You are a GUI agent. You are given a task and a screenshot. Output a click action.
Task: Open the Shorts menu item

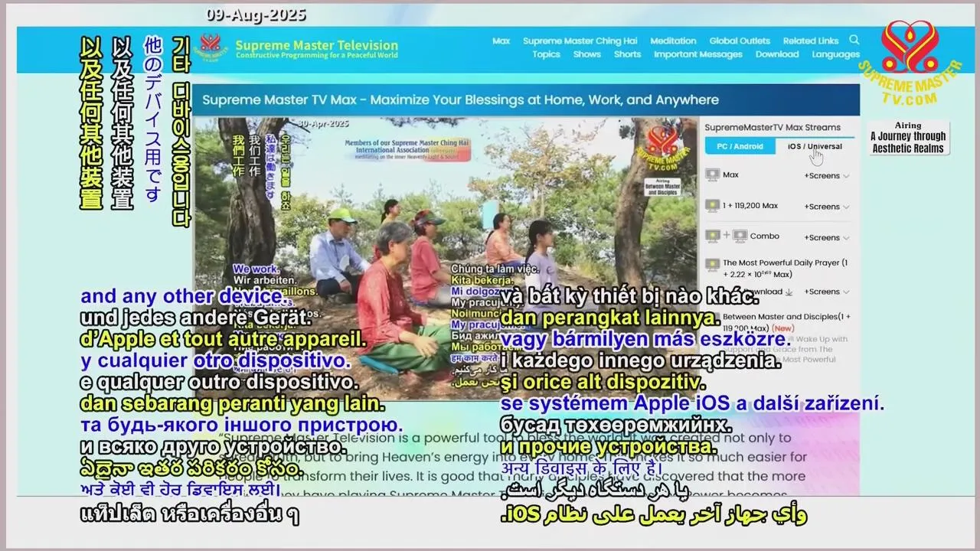point(627,54)
